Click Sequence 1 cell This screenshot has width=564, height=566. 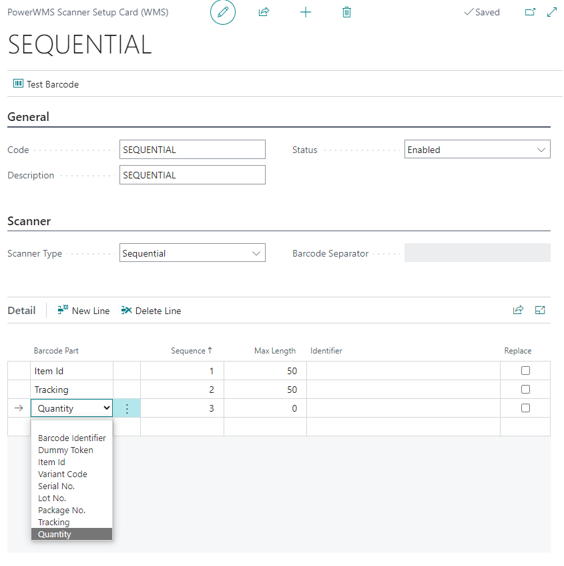(182, 371)
